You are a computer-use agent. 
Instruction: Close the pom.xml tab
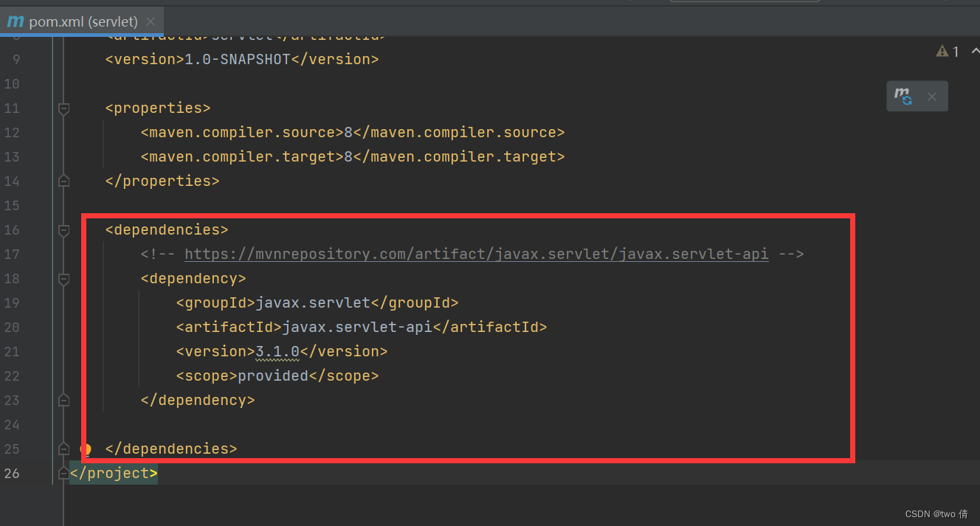tap(151, 21)
